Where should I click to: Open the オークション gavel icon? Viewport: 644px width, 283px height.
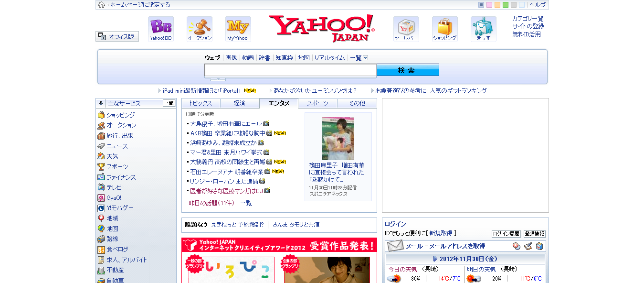(199, 29)
